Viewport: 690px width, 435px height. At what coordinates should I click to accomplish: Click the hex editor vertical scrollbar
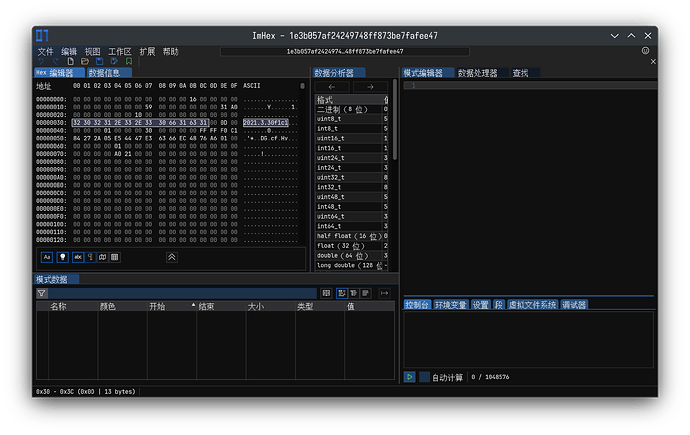tap(302, 86)
